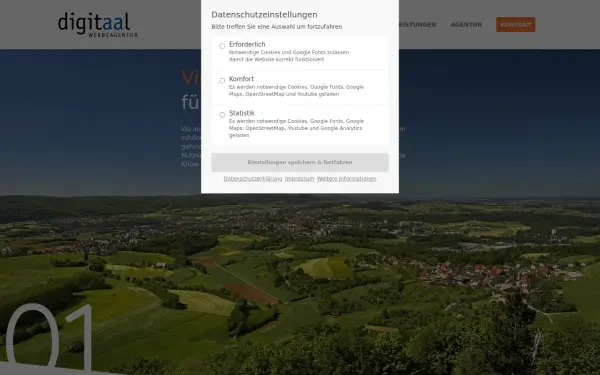Click the Statistik description mentioning Google Analytics
The image size is (600, 375).
coord(297,128)
